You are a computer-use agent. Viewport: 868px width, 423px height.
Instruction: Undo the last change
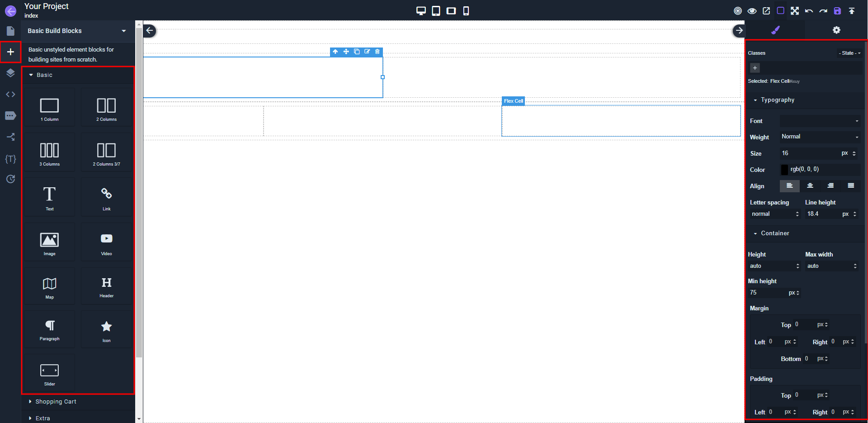(x=809, y=10)
